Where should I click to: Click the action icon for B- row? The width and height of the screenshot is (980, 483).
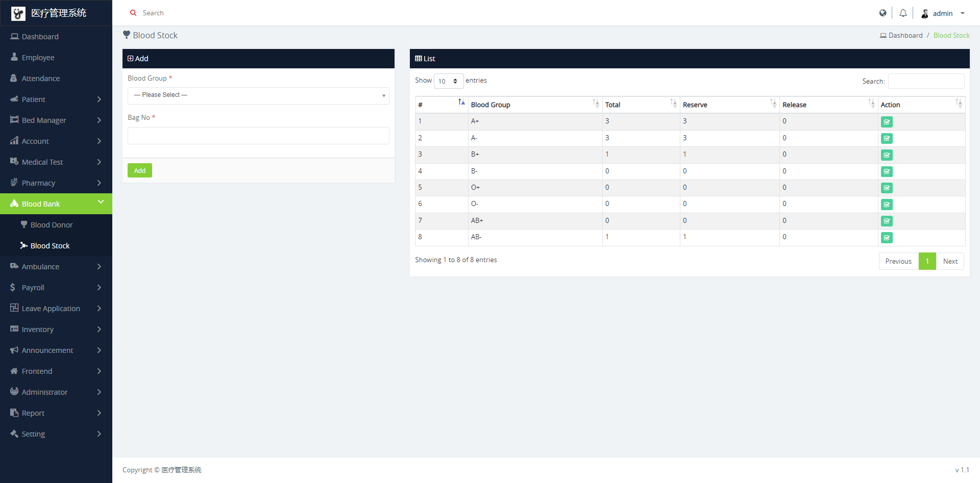(x=887, y=171)
